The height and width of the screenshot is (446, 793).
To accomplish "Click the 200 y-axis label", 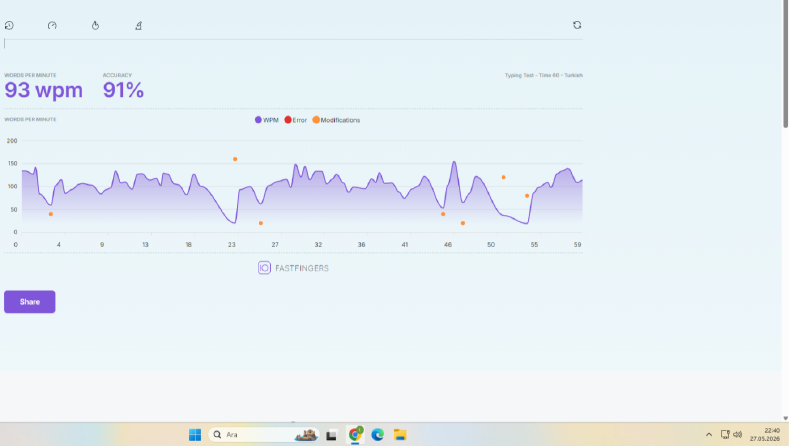I will (x=12, y=141).
